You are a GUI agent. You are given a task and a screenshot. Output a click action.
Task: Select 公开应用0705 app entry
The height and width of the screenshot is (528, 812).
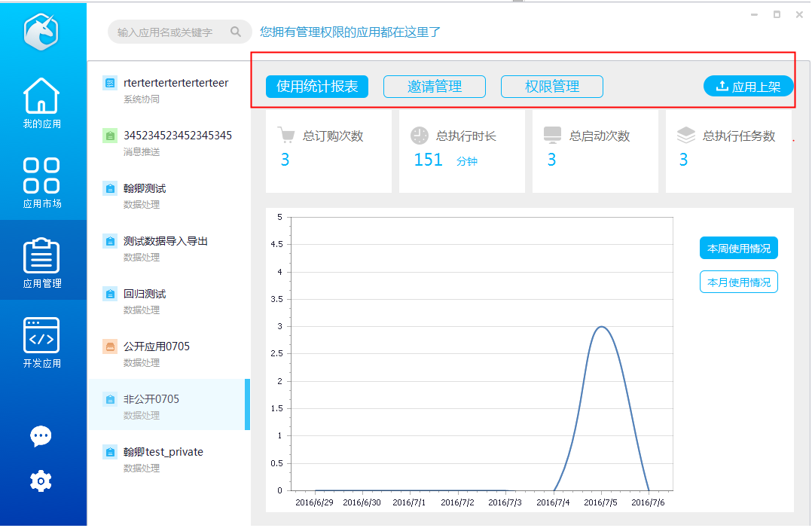tap(169, 354)
